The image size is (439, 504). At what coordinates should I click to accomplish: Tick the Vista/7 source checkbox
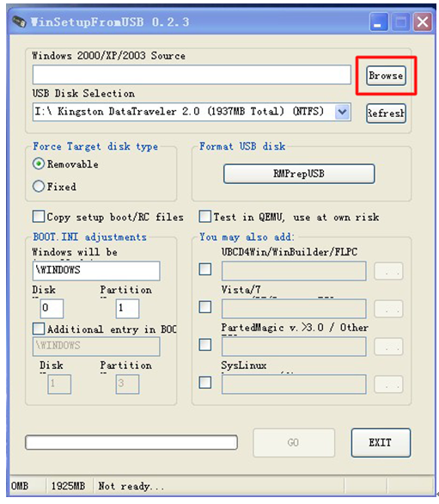[x=204, y=307]
